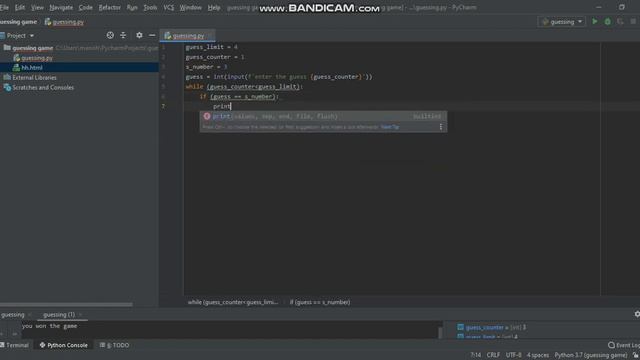This screenshot has height=360, width=640.
Task: Click the Stop icon in toolbar
Action: (633, 22)
